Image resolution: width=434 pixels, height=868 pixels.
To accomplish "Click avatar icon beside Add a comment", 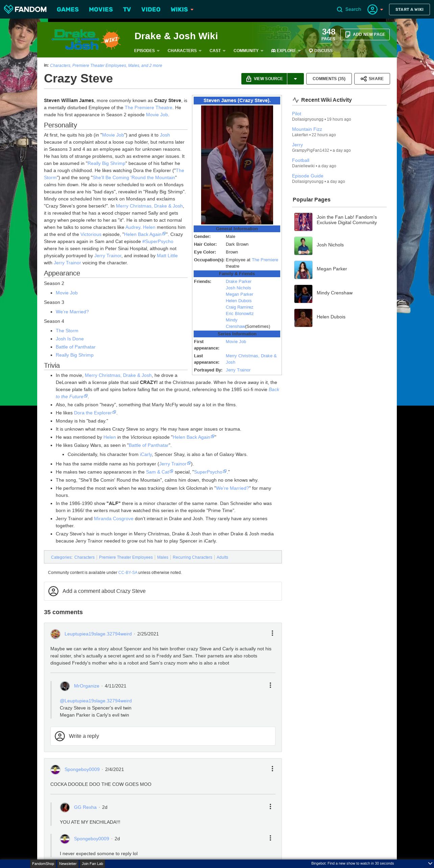I will [x=53, y=591].
